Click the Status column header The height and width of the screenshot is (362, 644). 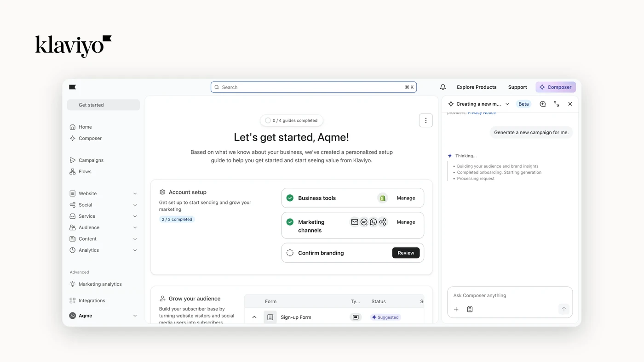click(x=379, y=301)
